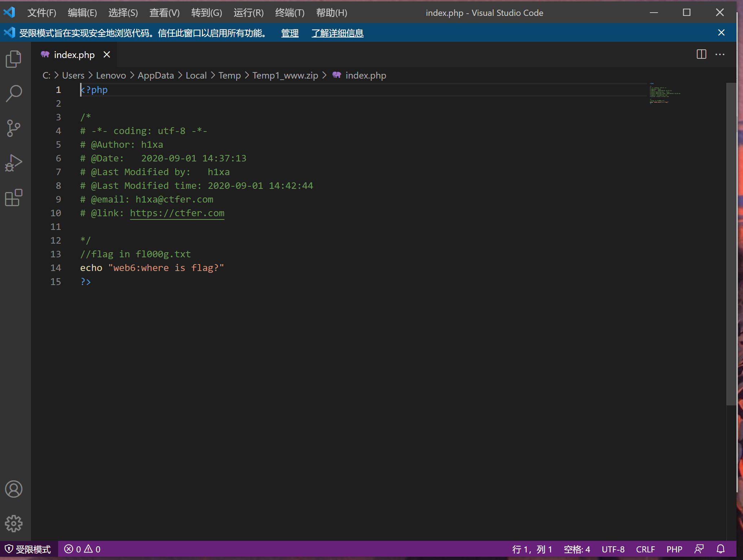Open the 查看(V) menu
The image size is (743, 560).
pos(164,13)
